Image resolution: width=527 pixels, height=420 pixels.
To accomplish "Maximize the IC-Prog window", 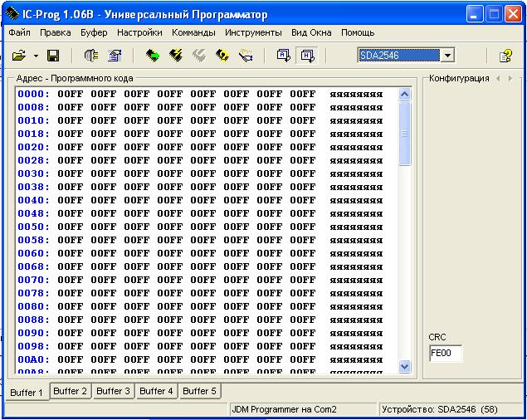I will pyautogui.click(x=494, y=14).
